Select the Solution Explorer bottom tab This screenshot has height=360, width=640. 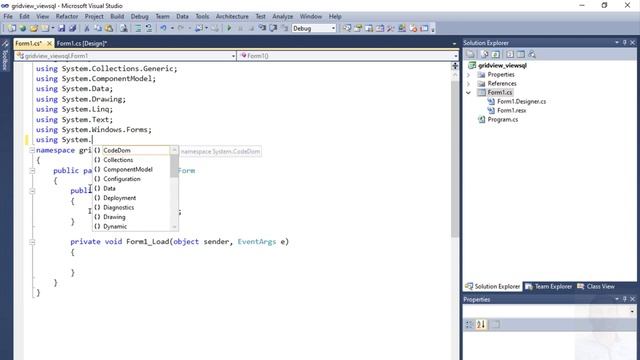tap(493, 287)
